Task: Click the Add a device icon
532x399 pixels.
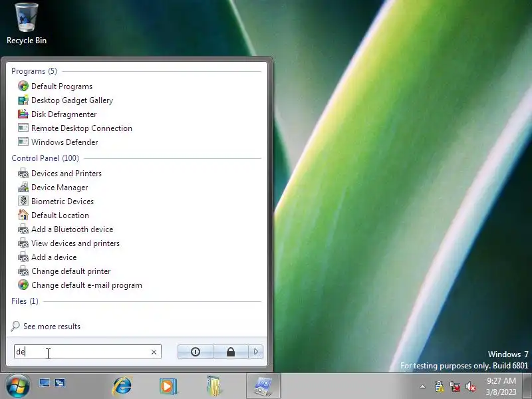Action: (23, 257)
